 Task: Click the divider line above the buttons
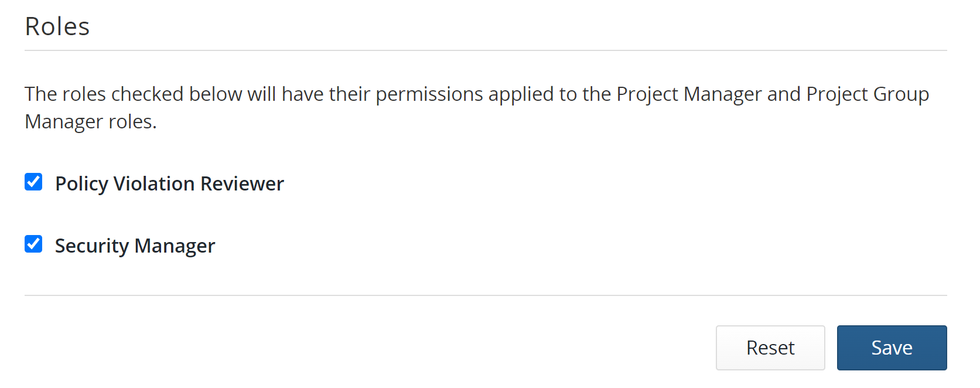pyautogui.click(x=486, y=295)
